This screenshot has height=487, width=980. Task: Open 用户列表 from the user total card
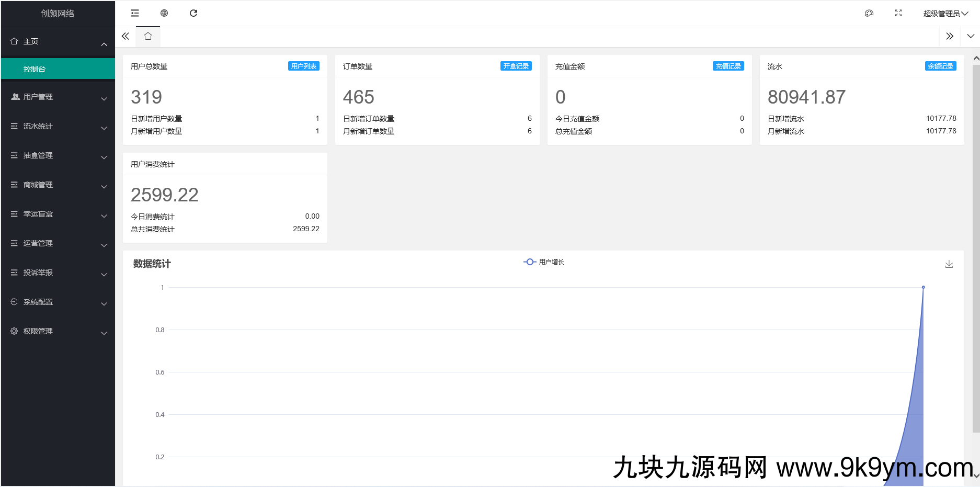(x=303, y=66)
